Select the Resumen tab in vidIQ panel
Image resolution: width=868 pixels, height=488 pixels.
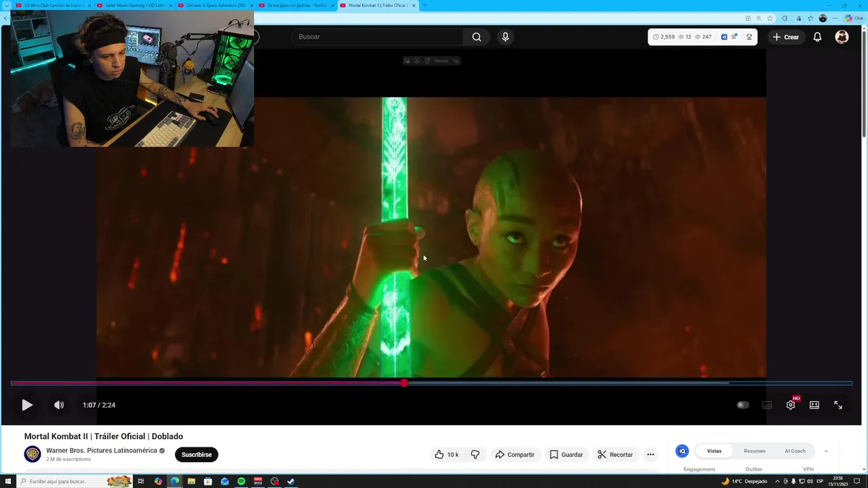pyautogui.click(x=754, y=451)
